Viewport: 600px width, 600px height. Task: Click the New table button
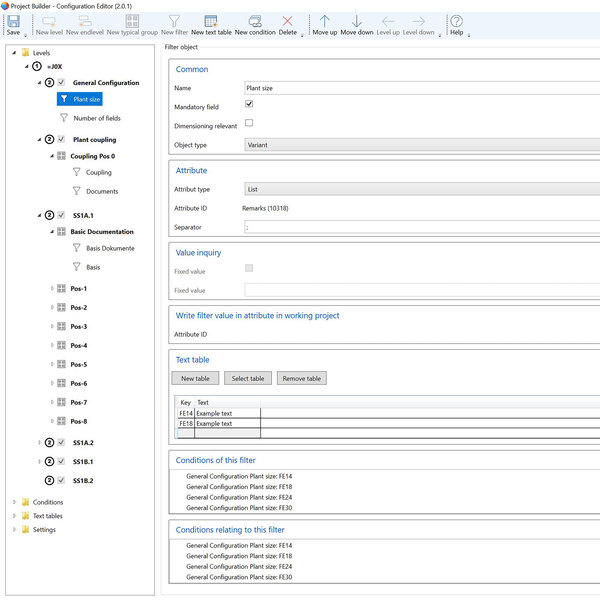click(196, 379)
